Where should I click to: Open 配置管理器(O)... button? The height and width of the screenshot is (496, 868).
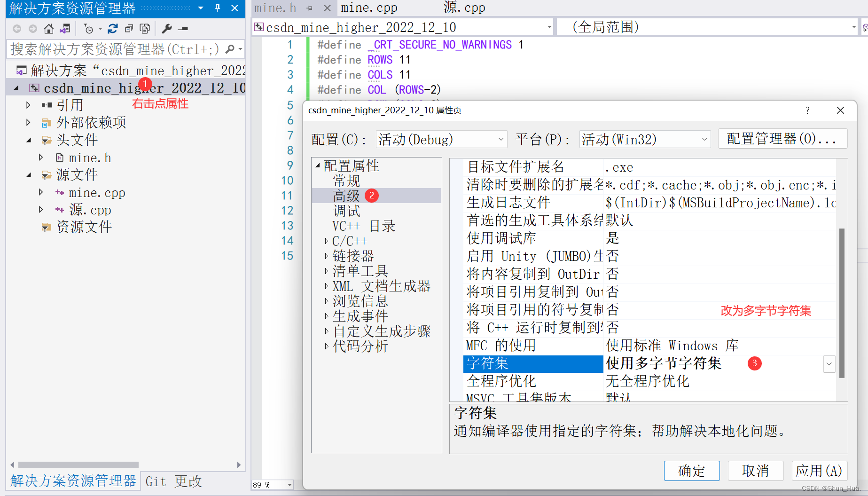tap(782, 139)
